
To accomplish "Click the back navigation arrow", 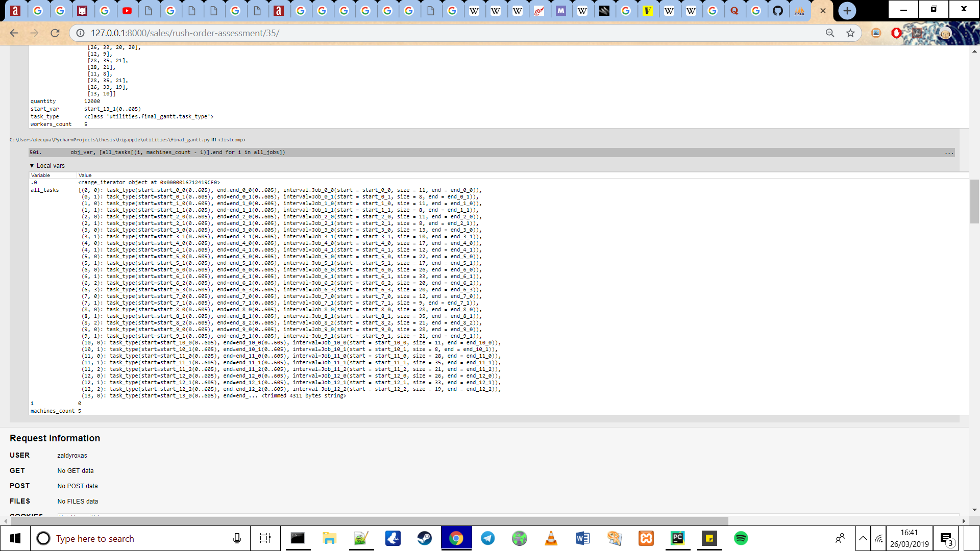I will 14,33.
